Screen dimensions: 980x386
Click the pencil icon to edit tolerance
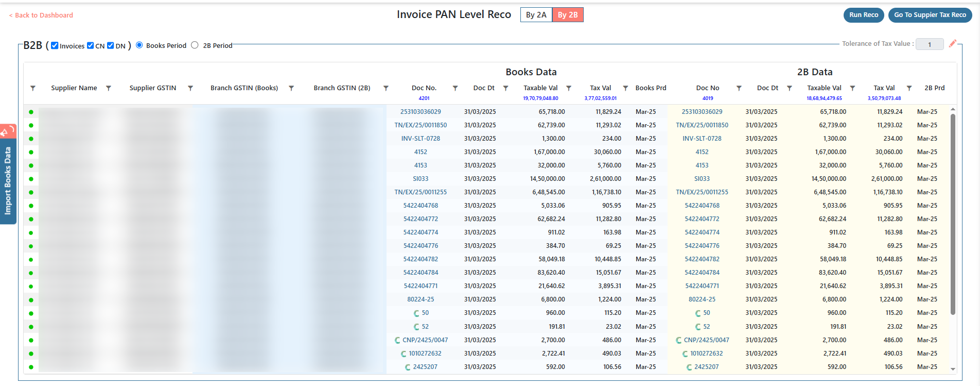[953, 43]
